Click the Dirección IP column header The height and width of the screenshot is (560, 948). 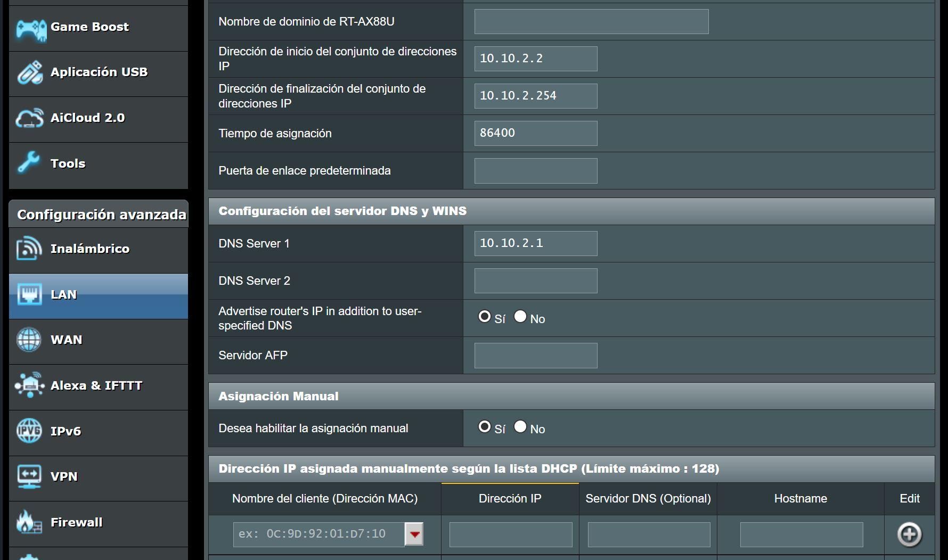(x=510, y=499)
